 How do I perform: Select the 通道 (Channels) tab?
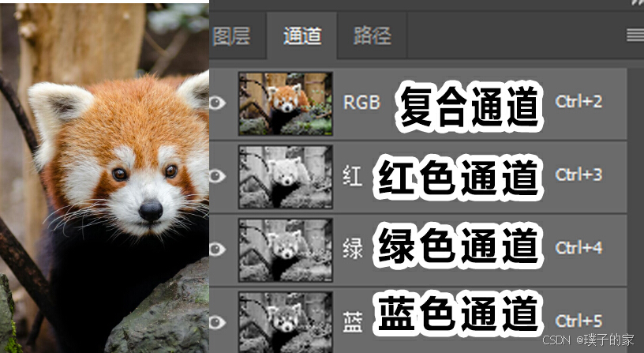point(301,36)
